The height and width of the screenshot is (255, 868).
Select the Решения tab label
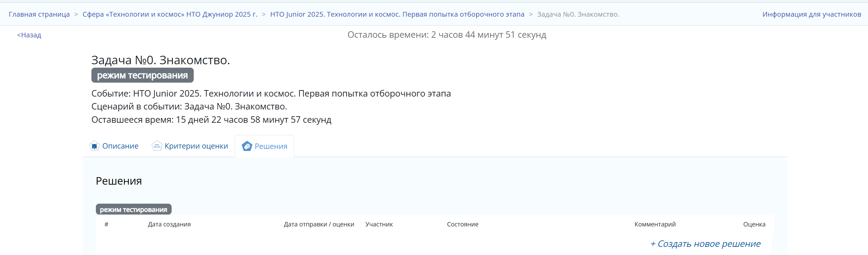[271, 147]
